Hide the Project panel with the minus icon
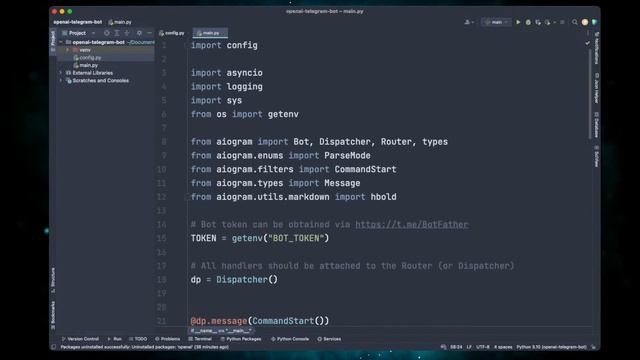 pos(149,33)
